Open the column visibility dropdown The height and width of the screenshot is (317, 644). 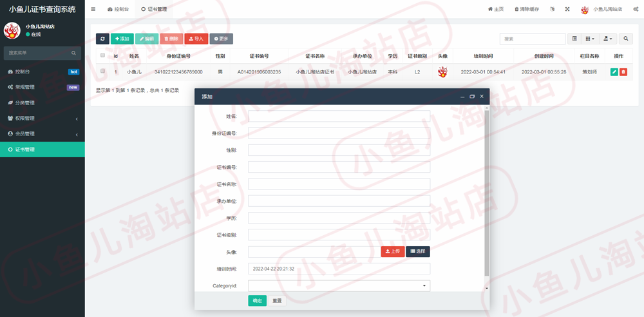point(590,39)
